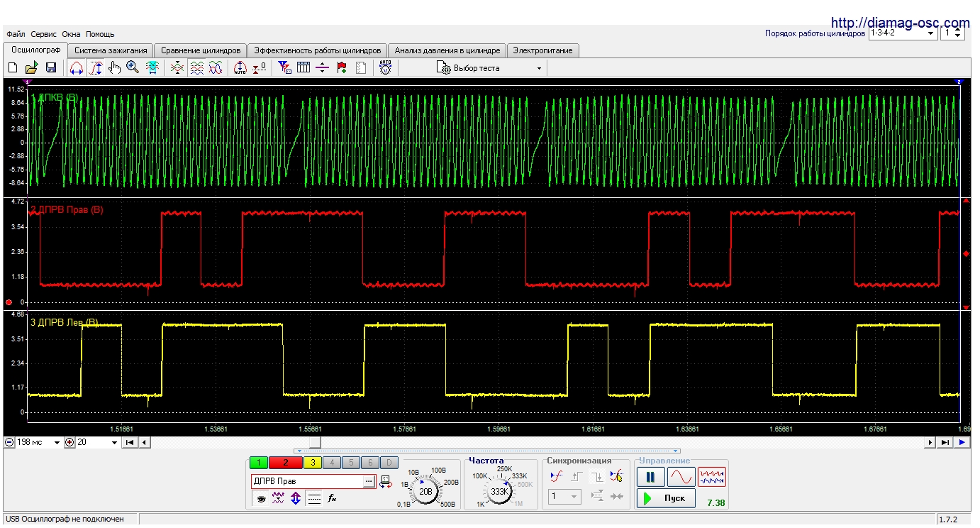Viewport: 980px width, 528px height.
Task: Click the plus zoom in button
Action: pos(69,442)
